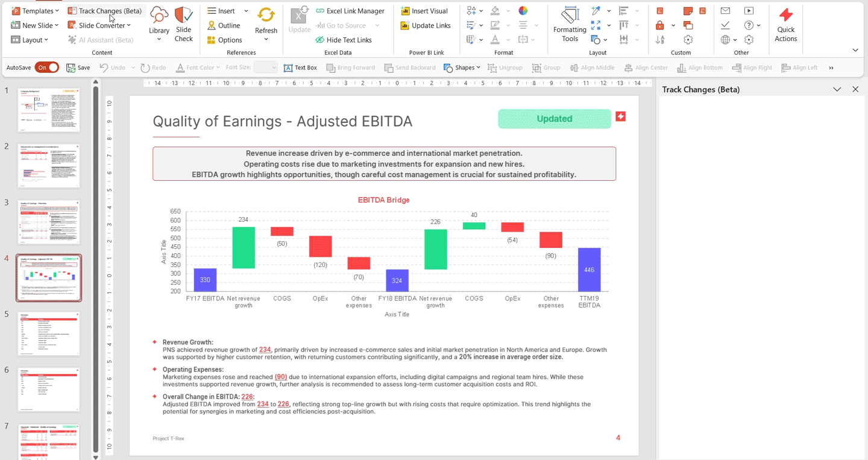This screenshot has width=868, height=460.
Task: Click the Excel Link Manager icon
Action: pos(320,11)
